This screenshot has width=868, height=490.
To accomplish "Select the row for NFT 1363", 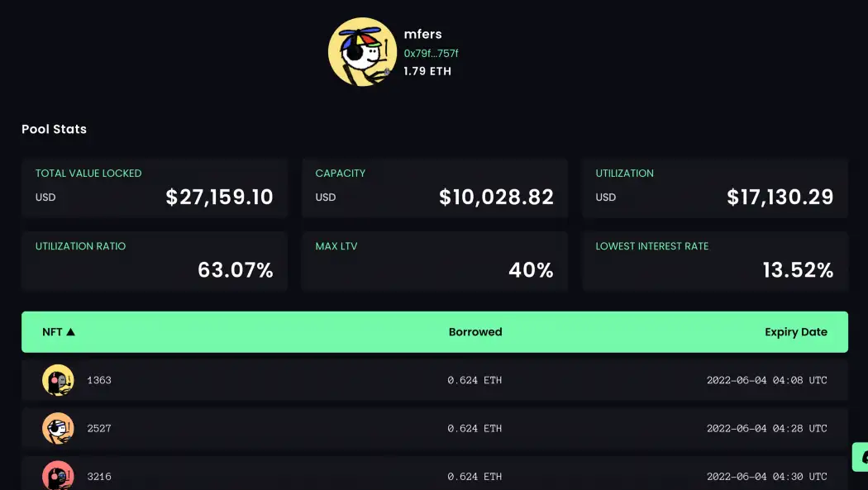I will click(434, 380).
